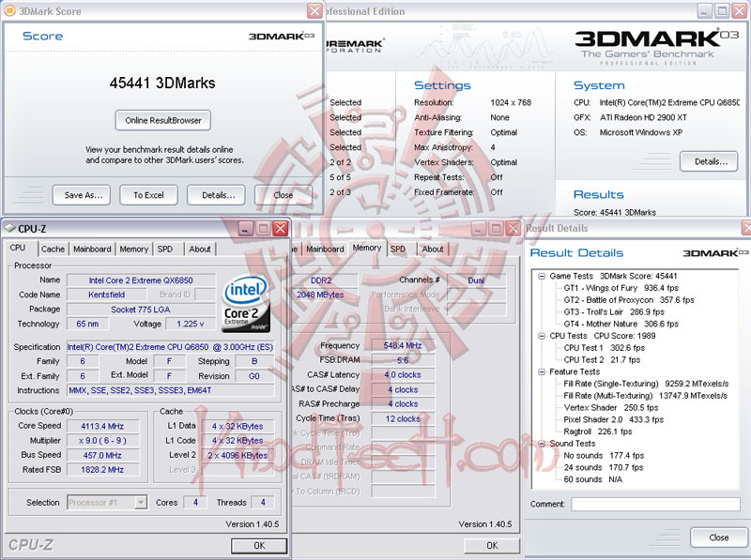The image size is (751, 560).
Task: Select Fill Rate (Single-Texturing) result row
Action: [x=646, y=384]
